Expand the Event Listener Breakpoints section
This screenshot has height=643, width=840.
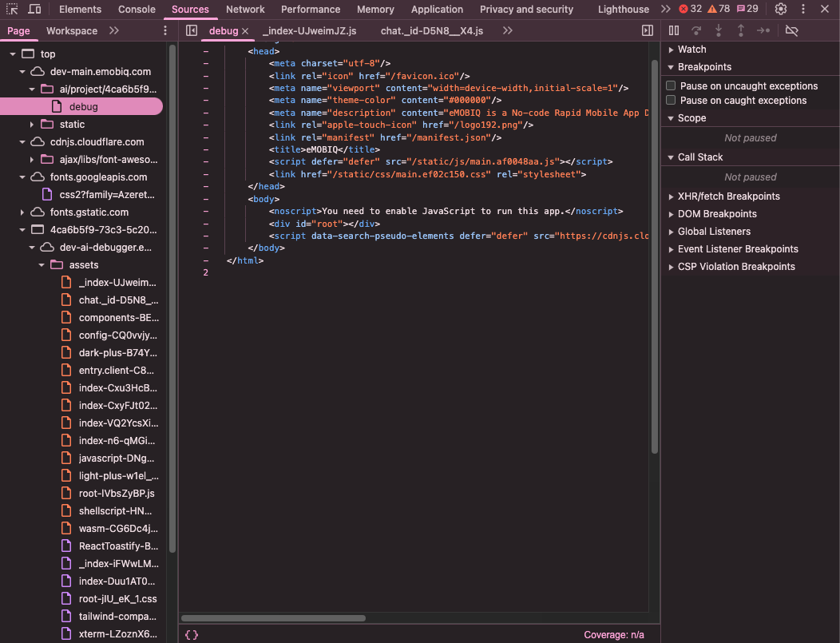point(737,249)
